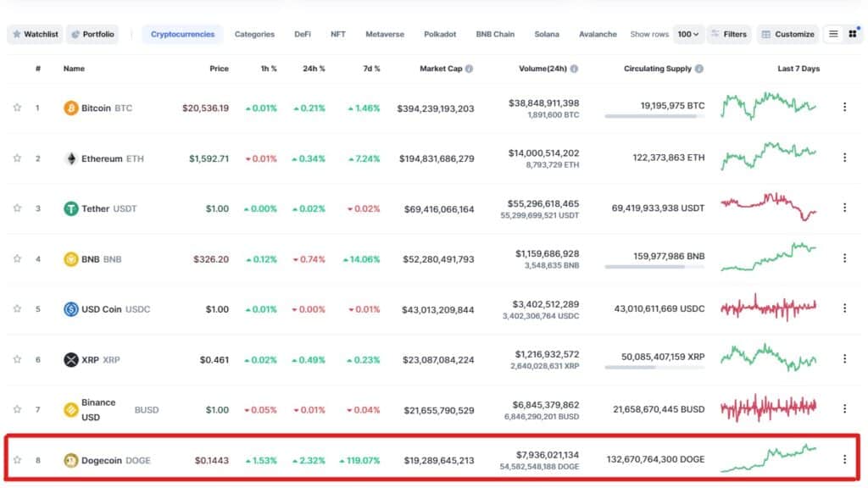Sort table by Name column
Screen dimensions: 868x488
click(x=74, y=69)
